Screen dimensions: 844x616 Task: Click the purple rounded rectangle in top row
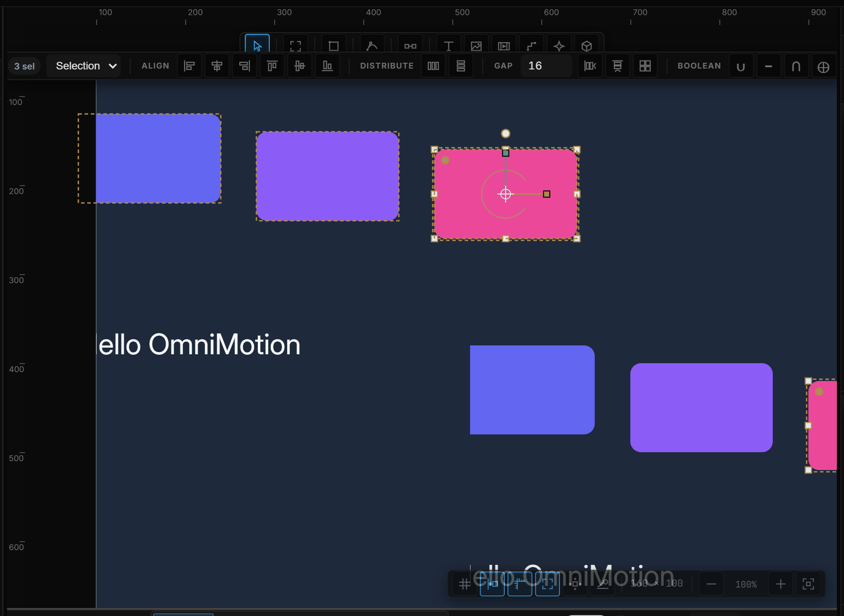click(x=328, y=176)
